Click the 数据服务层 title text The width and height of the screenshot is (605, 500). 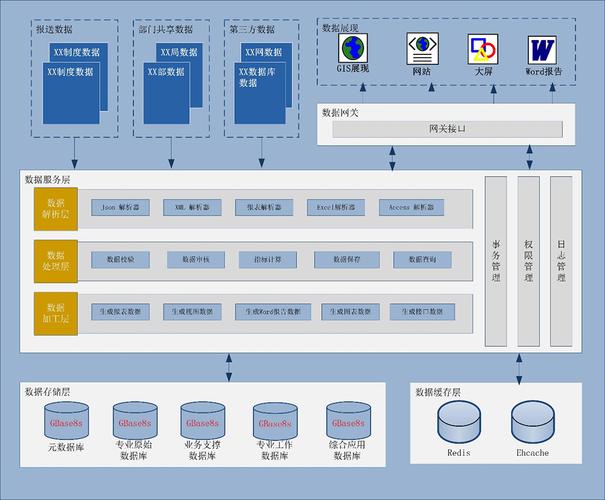(47, 180)
